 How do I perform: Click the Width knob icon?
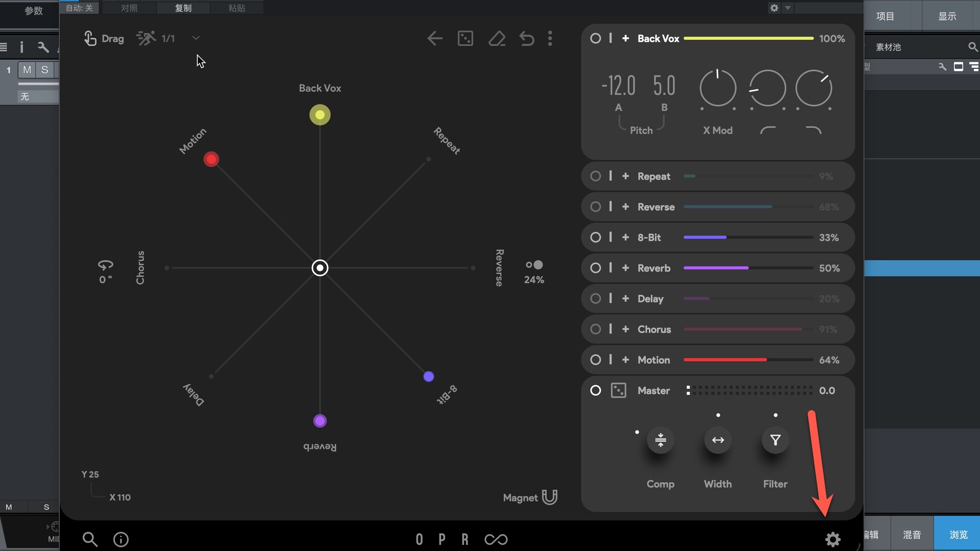pyautogui.click(x=718, y=440)
